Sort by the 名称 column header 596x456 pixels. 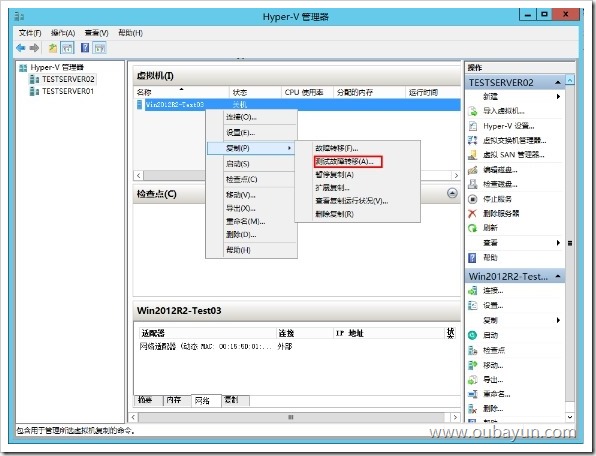click(x=182, y=92)
